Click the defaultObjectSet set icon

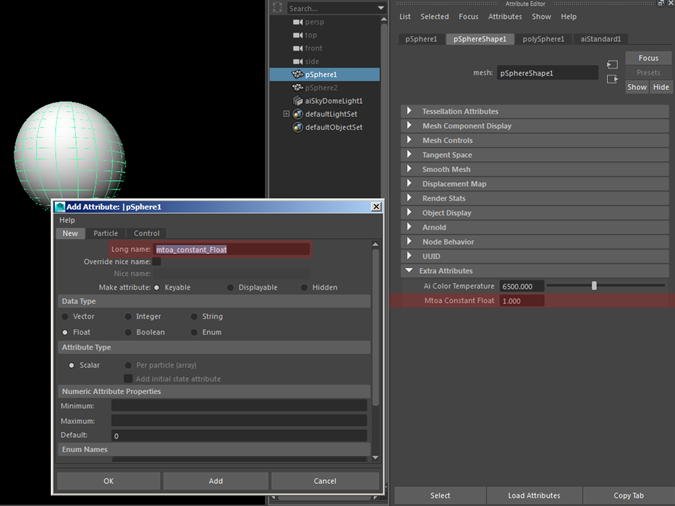297,127
